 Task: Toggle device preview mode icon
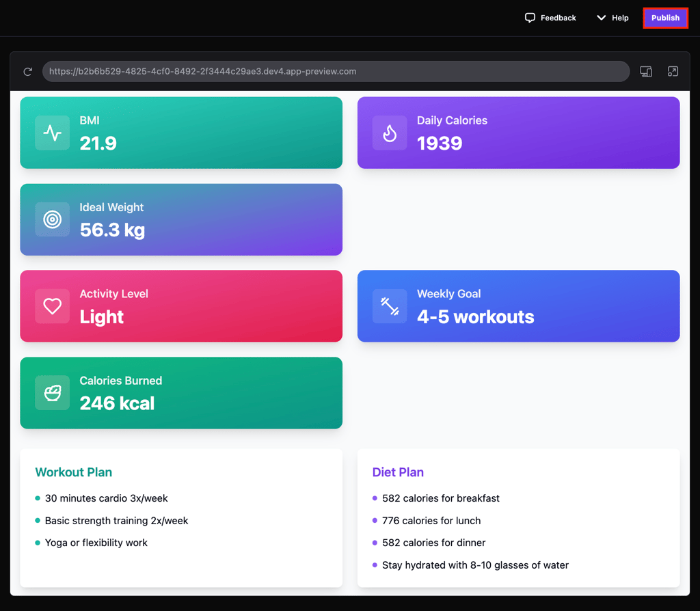coord(646,71)
